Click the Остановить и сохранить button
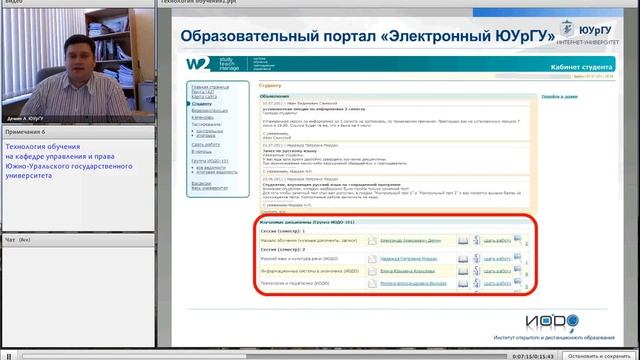The height and width of the screenshot is (360, 640). click(x=599, y=356)
